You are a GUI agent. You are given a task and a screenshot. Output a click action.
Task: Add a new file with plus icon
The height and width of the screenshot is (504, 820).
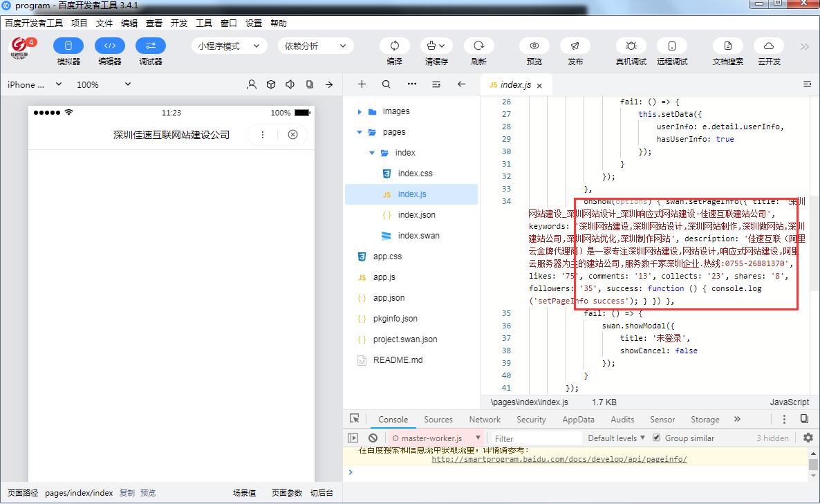click(362, 84)
